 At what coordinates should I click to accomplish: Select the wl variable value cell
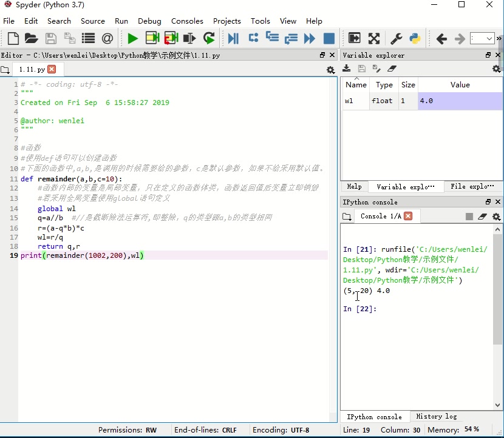(x=460, y=101)
